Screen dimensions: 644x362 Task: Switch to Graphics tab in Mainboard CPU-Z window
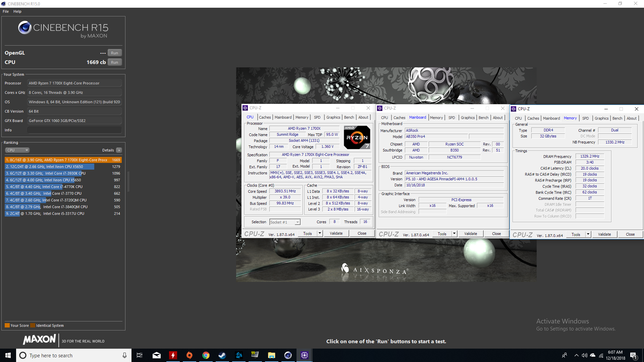click(468, 118)
